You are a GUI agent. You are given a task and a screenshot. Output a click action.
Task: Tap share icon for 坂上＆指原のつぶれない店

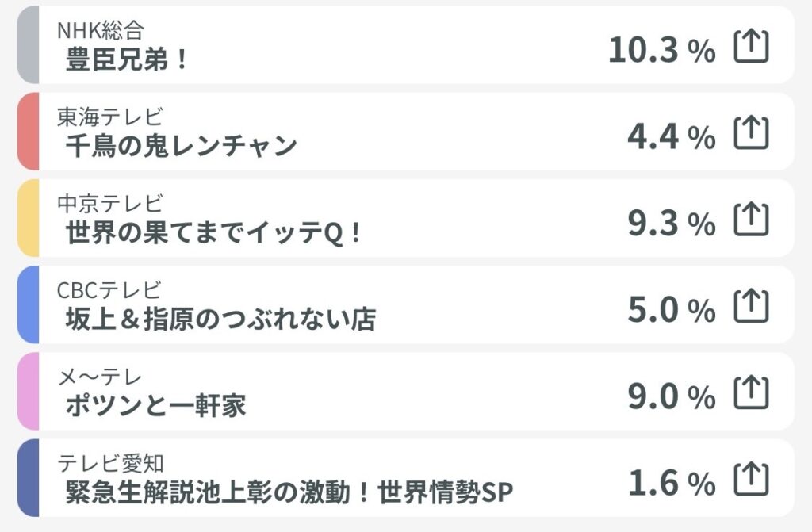pos(752,305)
